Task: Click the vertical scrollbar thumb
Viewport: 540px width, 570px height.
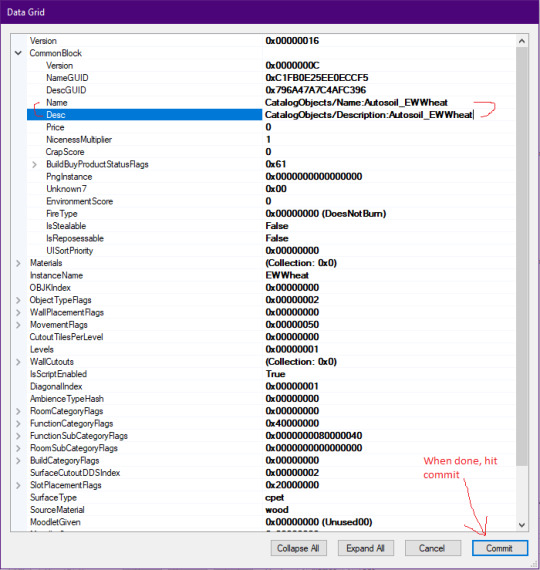Action: (522, 256)
